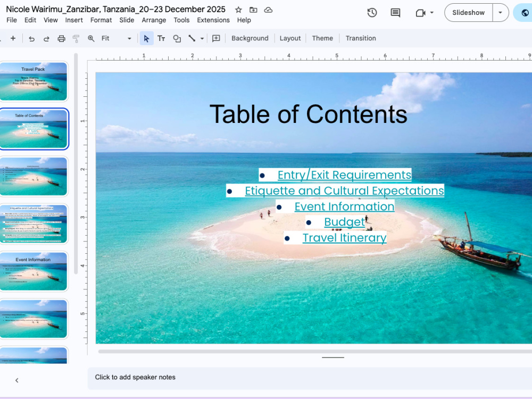Follow Etiquette and Cultural Expectations link

tap(344, 190)
